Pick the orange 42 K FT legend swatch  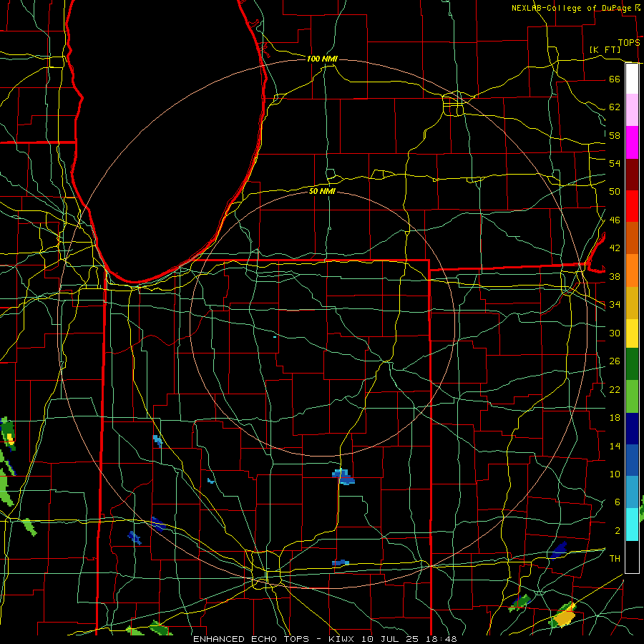tap(632, 270)
